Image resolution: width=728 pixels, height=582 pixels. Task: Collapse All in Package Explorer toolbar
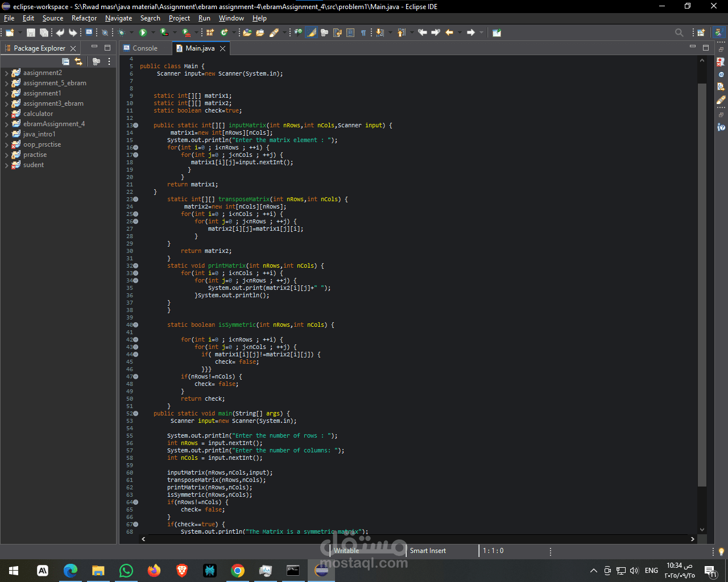[65, 61]
